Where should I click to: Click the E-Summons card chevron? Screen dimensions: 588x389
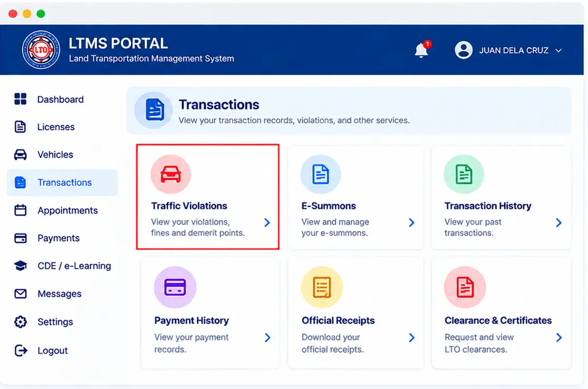click(412, 222)
